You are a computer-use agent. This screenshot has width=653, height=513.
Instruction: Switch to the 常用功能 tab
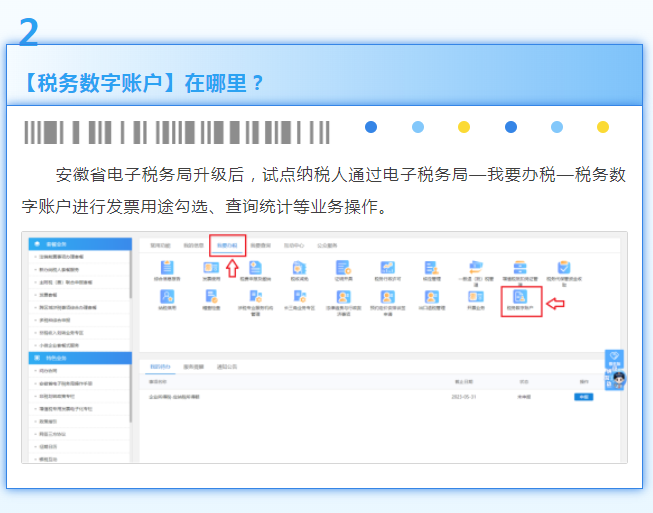coord(160,245)
